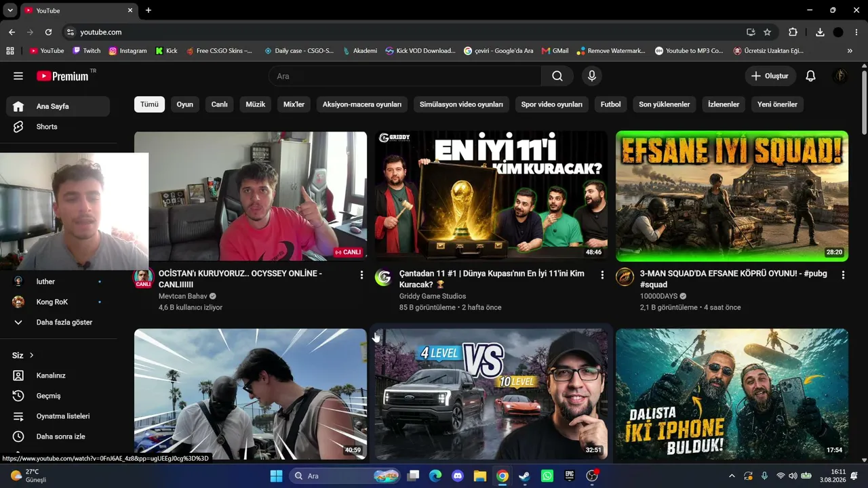The image size is (868, 488).
Task: Go to the YouTube Premium logo home
Action: tap(62, 76)
